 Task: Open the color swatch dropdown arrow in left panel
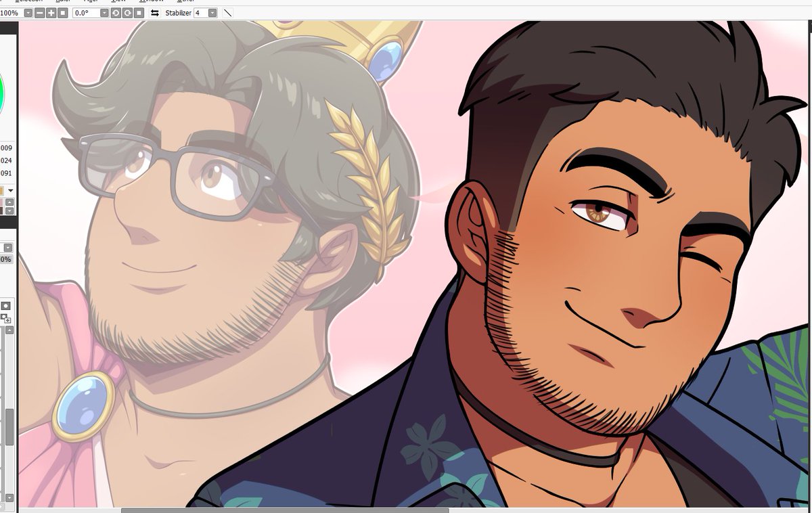(x=10, y=191)
